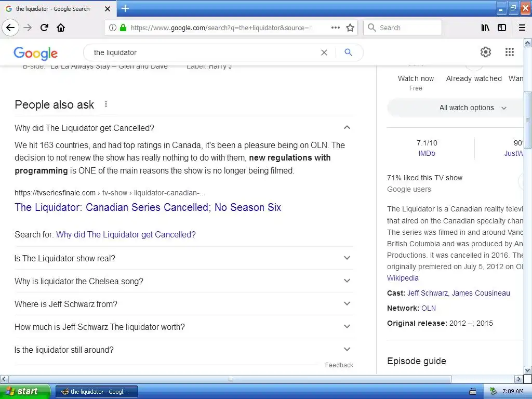Open the Library bookshelf icon
The width and height of the screenshot is (532, 399).
[x=485, y=28]
